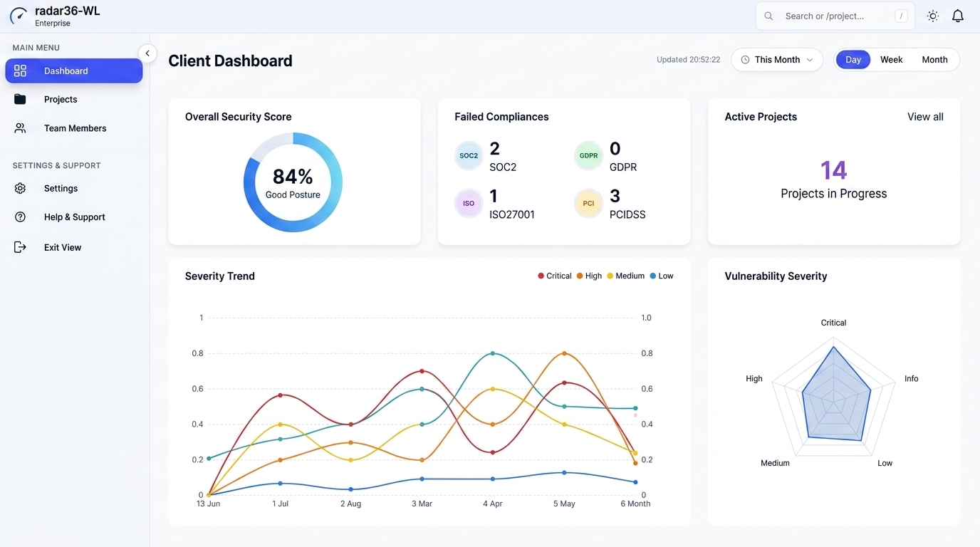
Task: Click the GDPR compliance badge icon
Action: tap(588, 155)
